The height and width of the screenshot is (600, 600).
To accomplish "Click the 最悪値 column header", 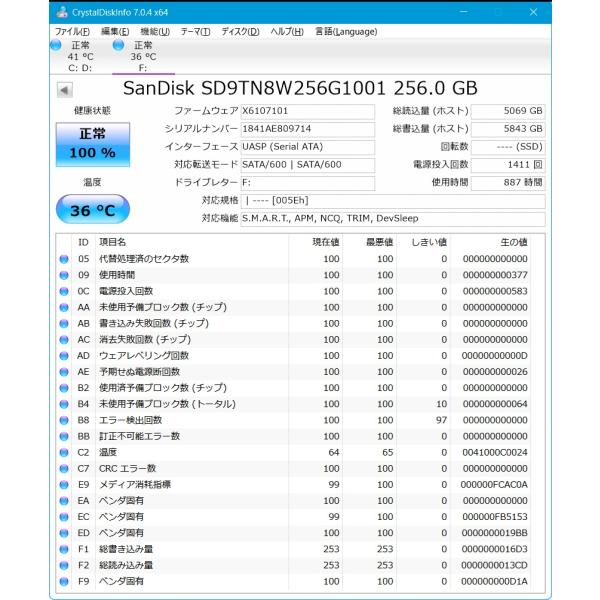I will pyautogui.click(x=369, y=242).
